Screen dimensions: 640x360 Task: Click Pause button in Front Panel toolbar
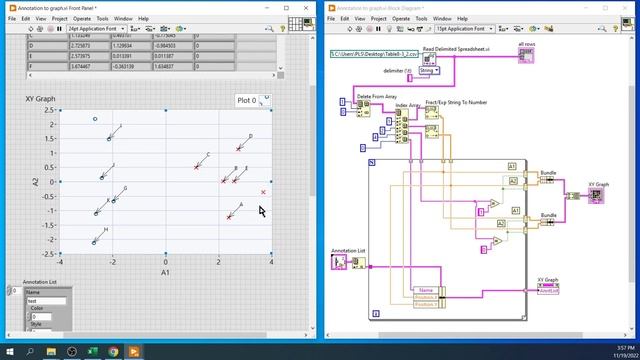59,29
